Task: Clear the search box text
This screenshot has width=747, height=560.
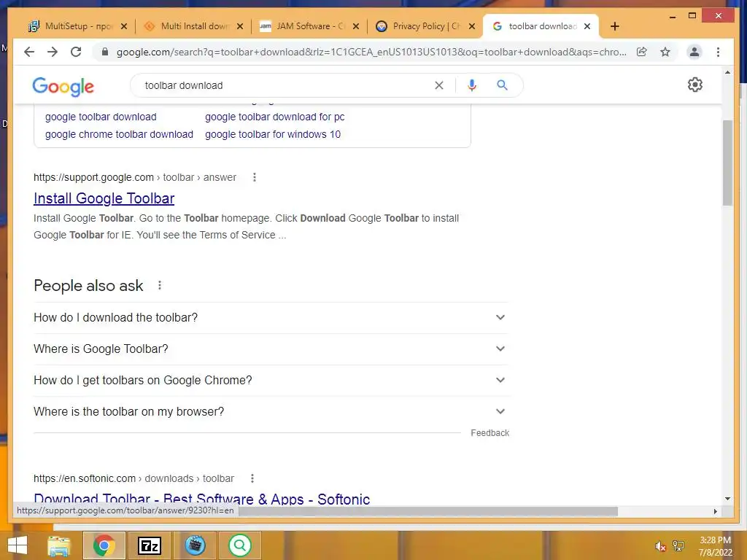Action: (438, 85)
